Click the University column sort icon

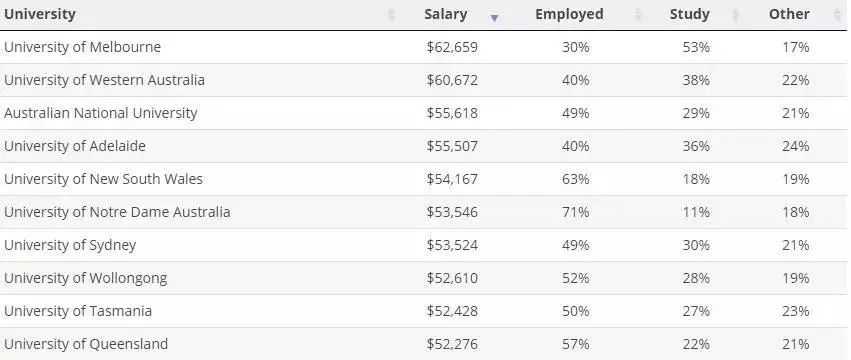[391, 15]
